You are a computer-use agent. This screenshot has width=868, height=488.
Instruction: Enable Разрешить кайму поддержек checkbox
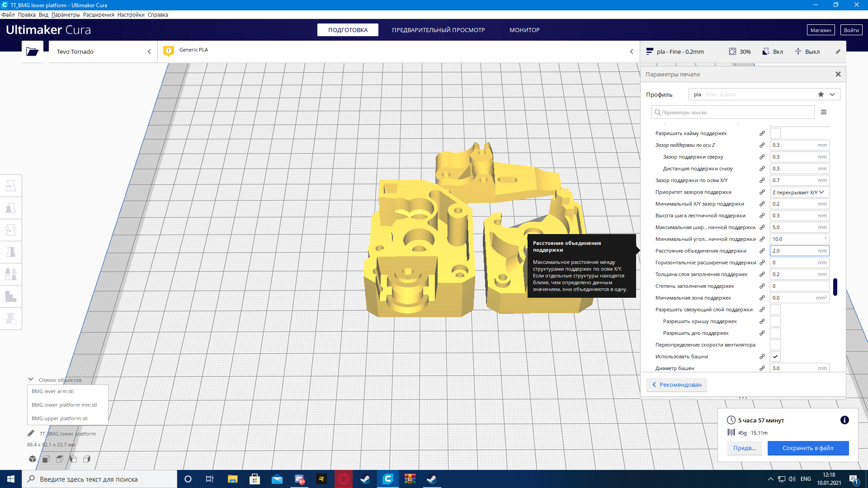tap(775, 133)
